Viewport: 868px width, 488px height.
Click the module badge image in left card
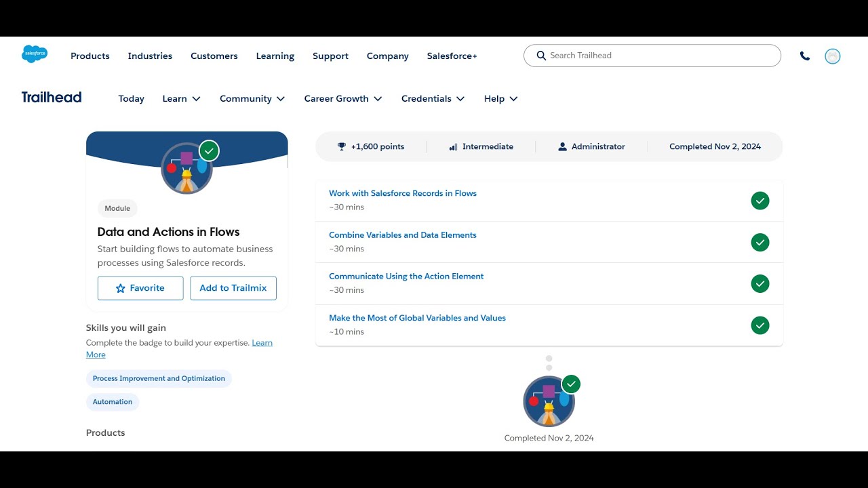(x=186, y=169)
